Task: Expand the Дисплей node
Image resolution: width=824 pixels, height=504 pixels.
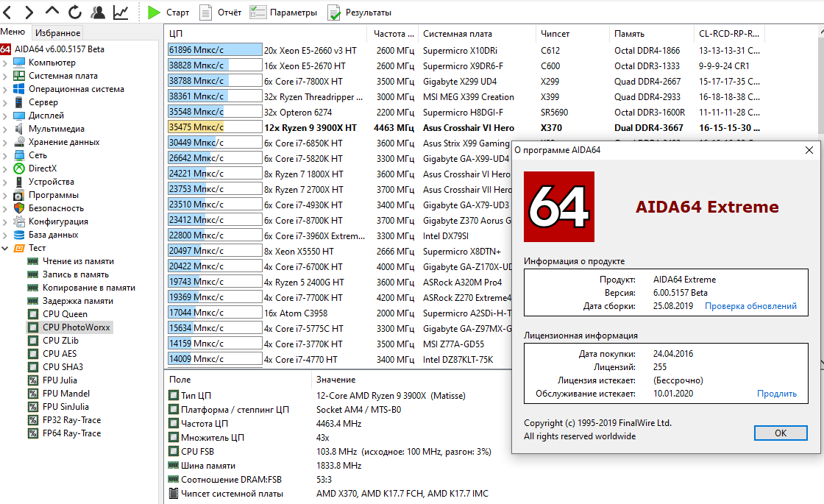Action: (4, 116)
